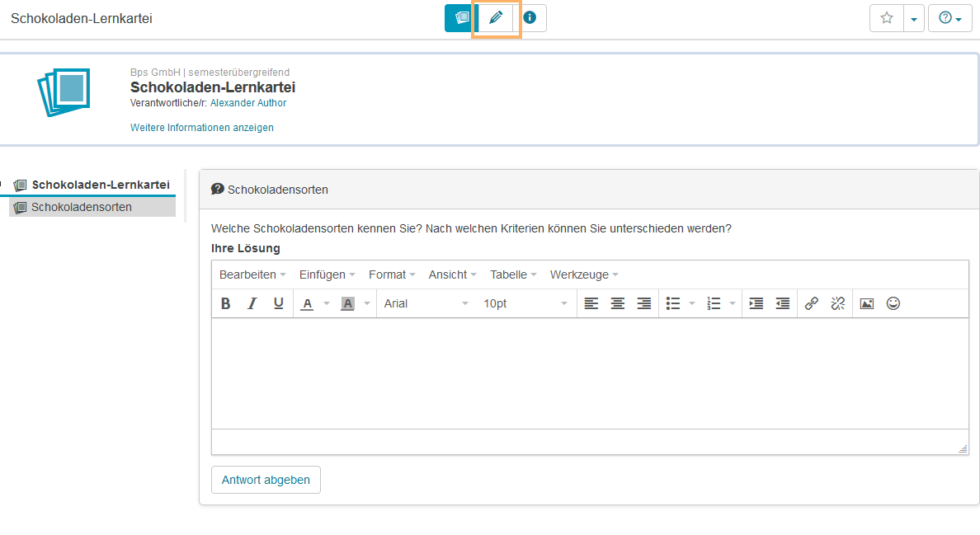Remove link using the unlink icon
The height and width of the screenshot is (535, 980).
(x=837, y=303)
